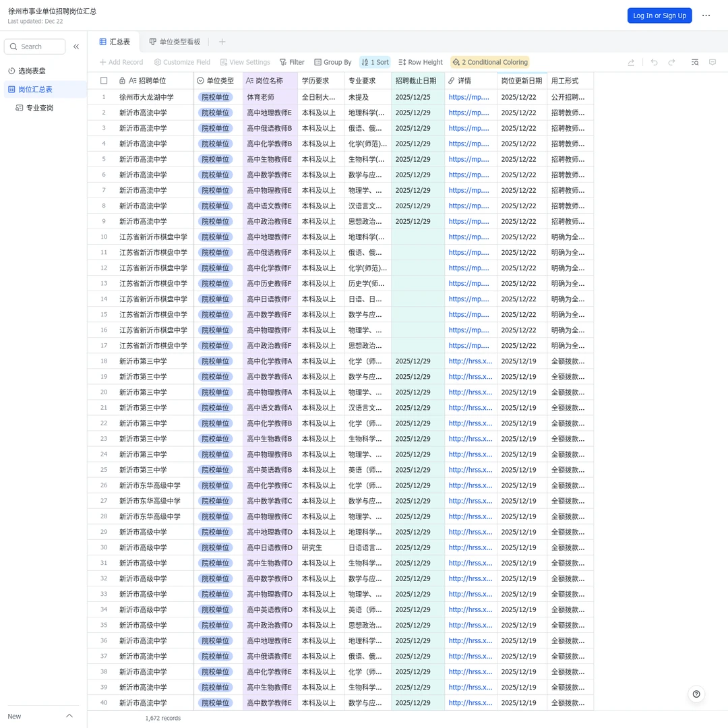Open the comments panel icon
Screen dimensions: 728x728
click(x=712, y=62)
